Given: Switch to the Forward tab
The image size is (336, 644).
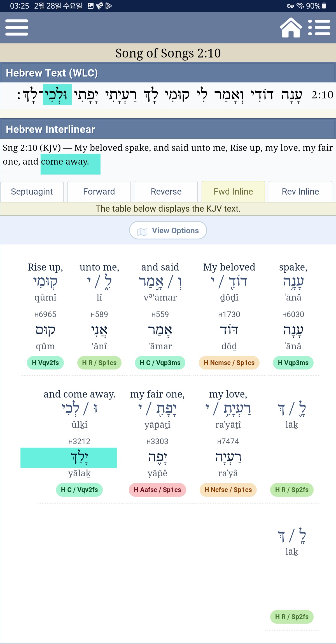Looking at the screenshot, I should coord(99,191).
